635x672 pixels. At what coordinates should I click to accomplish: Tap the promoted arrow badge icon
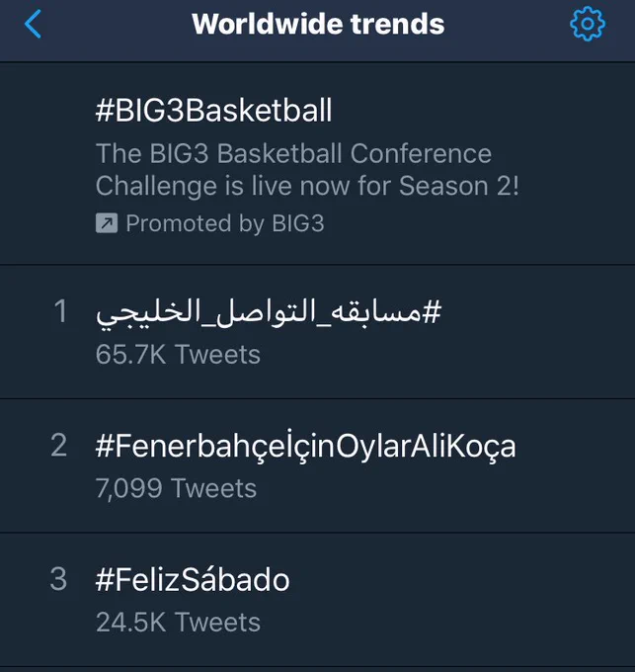click(x=107, y=223)
